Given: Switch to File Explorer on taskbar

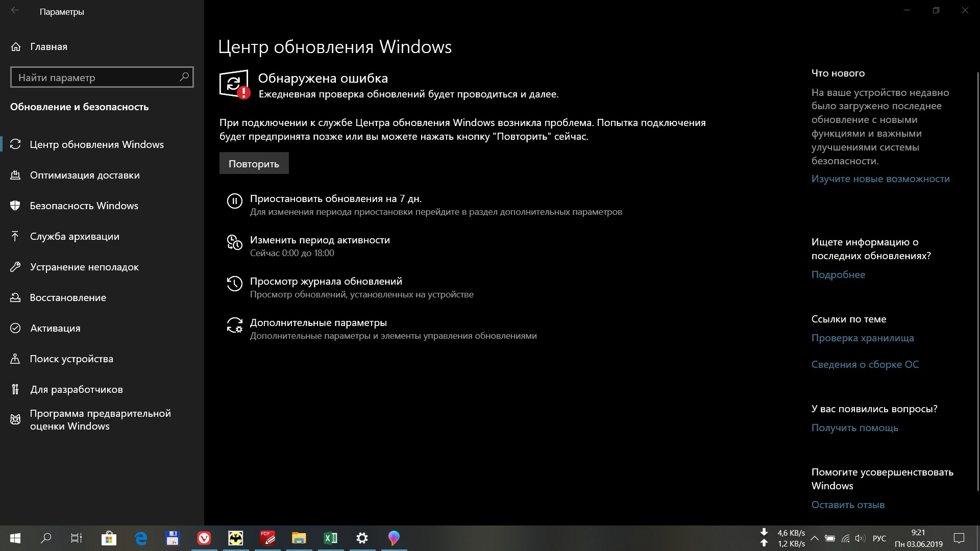Looking at the screenshot, I should 299,538.
